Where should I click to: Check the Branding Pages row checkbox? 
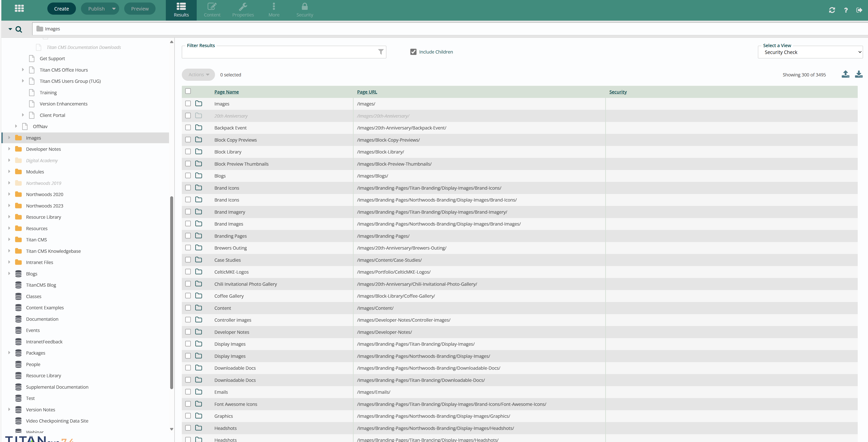188,236
